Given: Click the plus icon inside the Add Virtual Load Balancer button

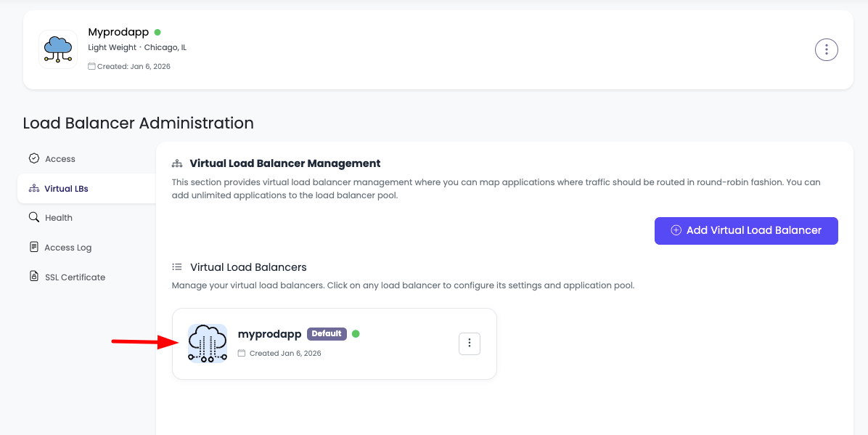Looking at the screenshot, I should [675, 230].
